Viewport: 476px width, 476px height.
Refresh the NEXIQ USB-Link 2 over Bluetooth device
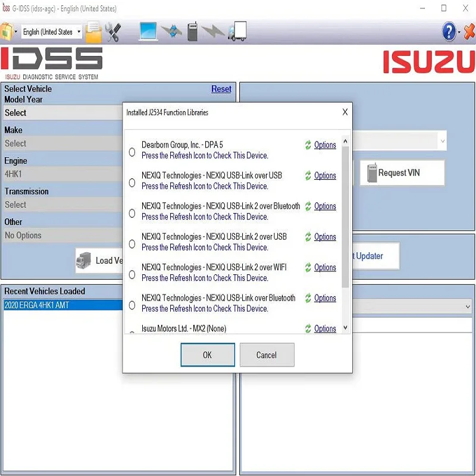pyautogui.click(x=308, y=206)
